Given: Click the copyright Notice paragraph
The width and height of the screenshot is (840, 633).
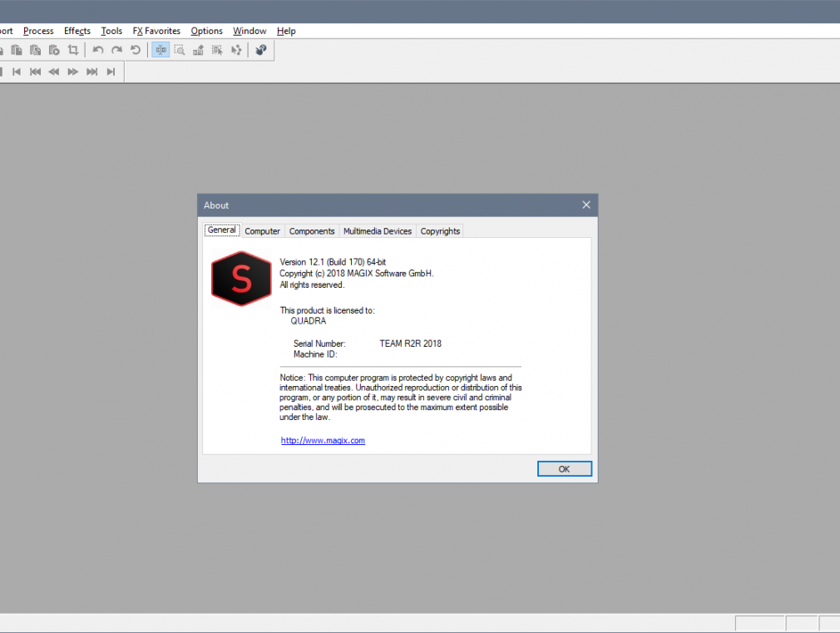Looking at the screenshot, I should point(400,397).
